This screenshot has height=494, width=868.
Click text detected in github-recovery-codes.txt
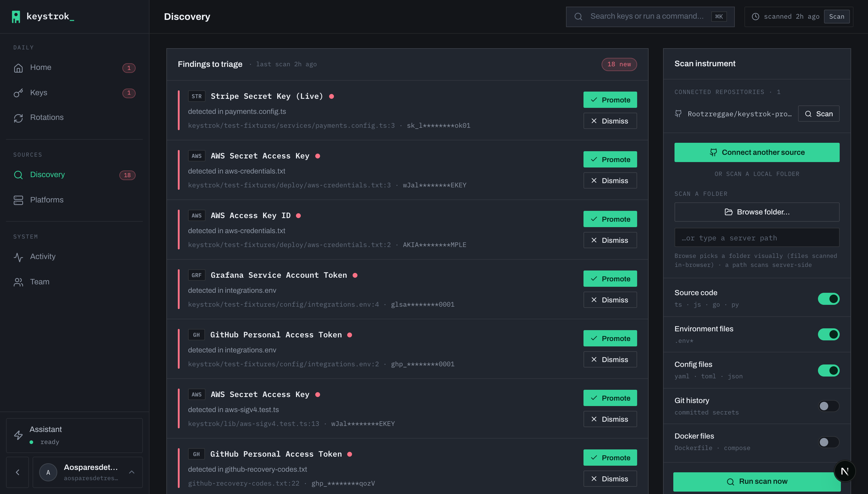click(x=247, y=470)
